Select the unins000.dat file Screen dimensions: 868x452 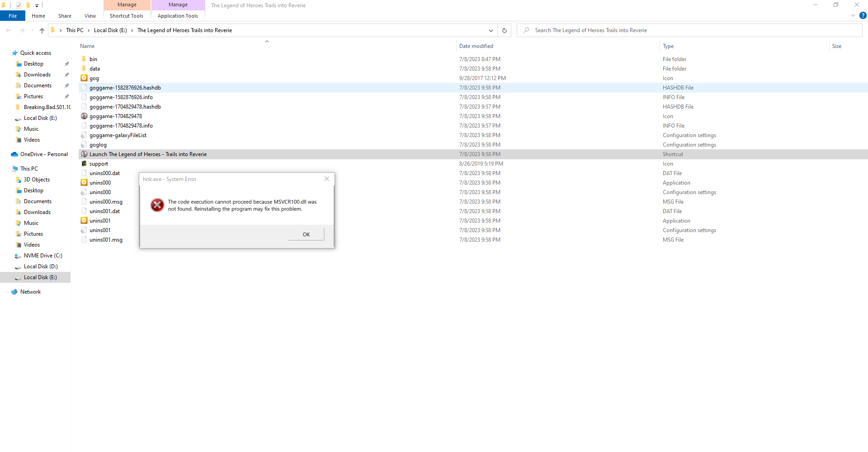(104, 173)
